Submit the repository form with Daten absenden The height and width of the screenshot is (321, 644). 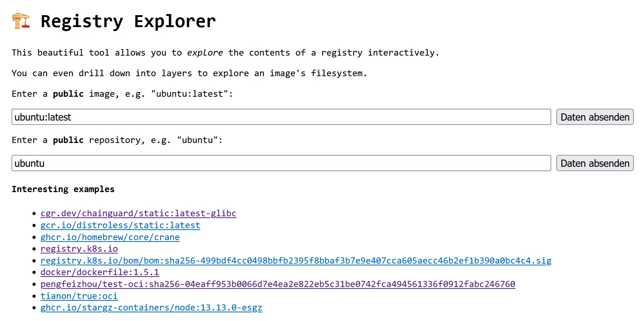pyautogui.click(x=595, y=163)
